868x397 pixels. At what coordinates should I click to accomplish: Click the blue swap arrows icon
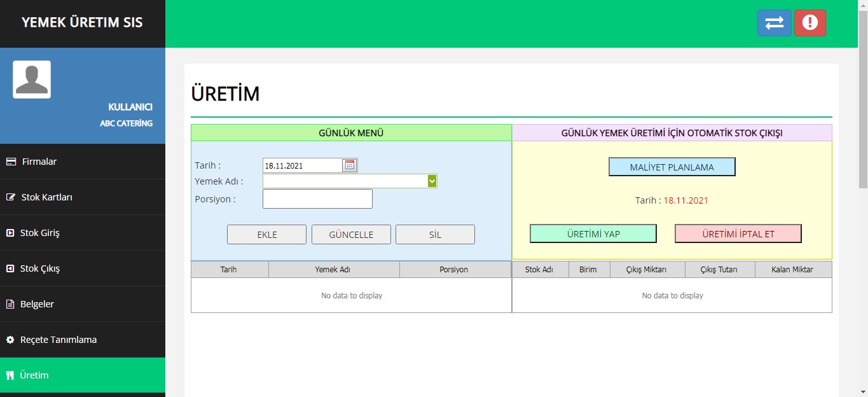[x=774, y=23]
